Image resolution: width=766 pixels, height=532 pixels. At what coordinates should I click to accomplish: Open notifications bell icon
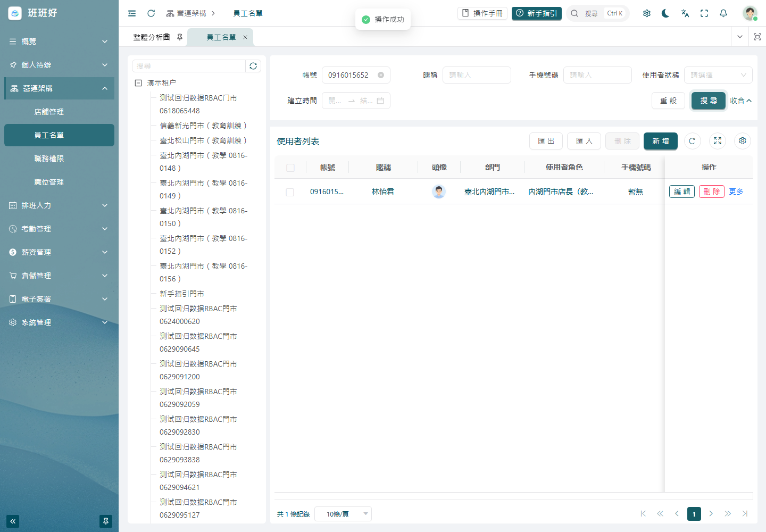723,13
